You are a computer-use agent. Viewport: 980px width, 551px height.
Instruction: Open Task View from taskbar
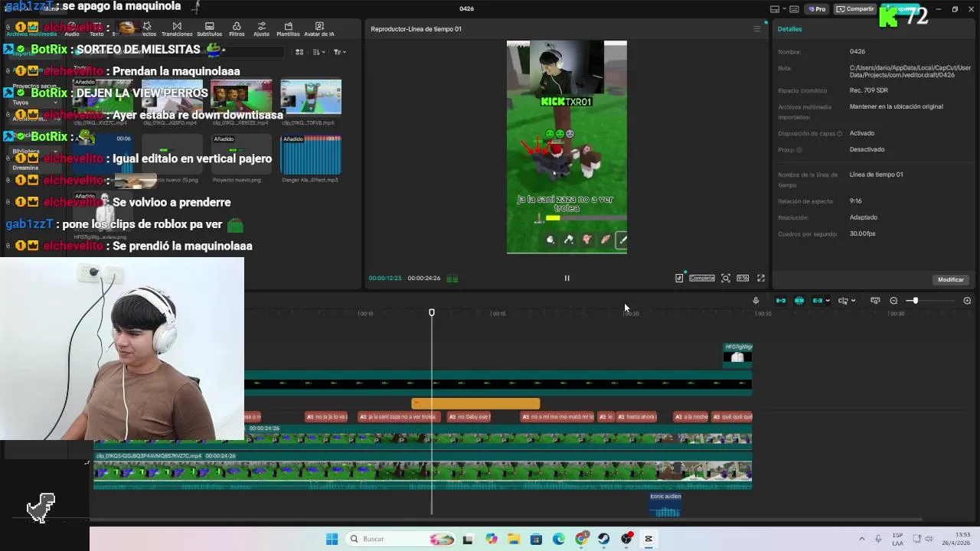(x=468, y=539)
